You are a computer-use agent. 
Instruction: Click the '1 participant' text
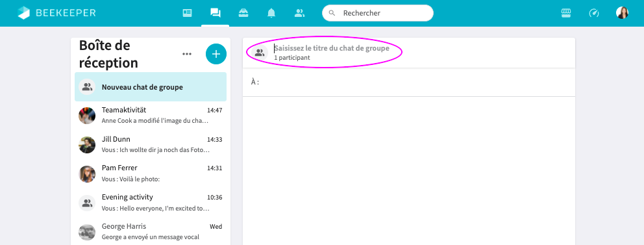(x=292, y=58)
